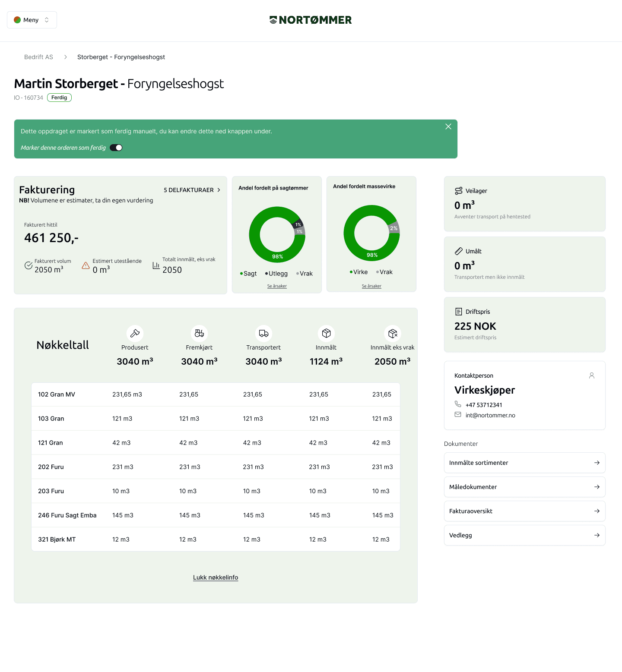Select Storberget - Foryngelseshogst breadcrumb

tap(121, 57)
